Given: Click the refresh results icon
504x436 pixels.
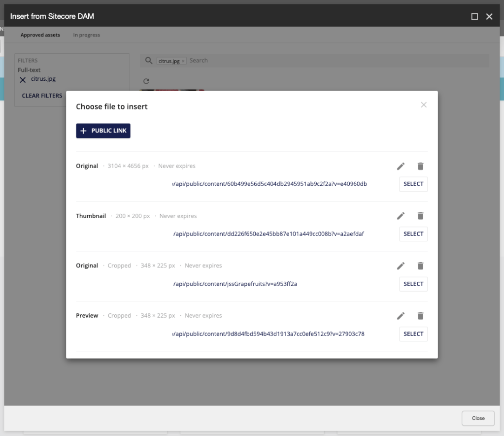Looking at the screenshot, I should point(146,81).
